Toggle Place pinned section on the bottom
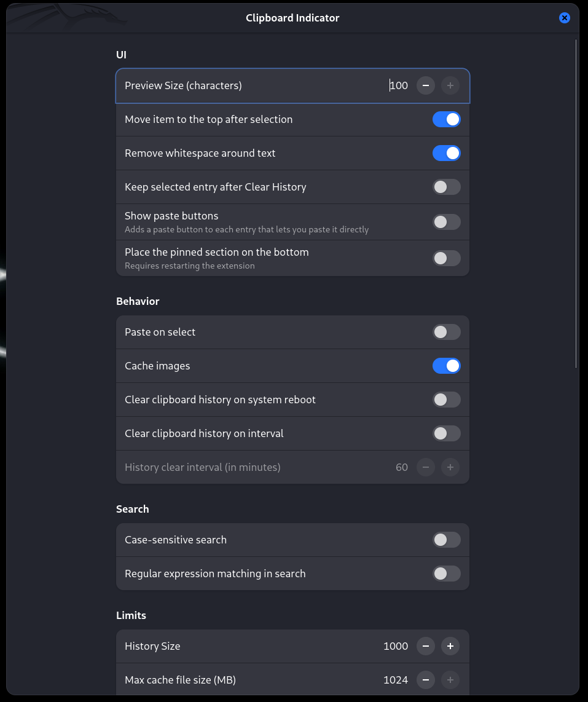This screenshot has width=588, height=702. point(446,258)
